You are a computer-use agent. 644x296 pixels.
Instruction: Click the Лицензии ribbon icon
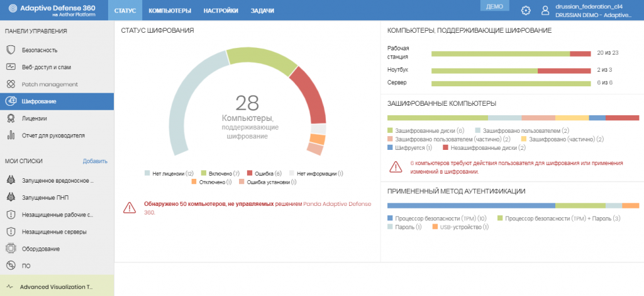(11, 118)
